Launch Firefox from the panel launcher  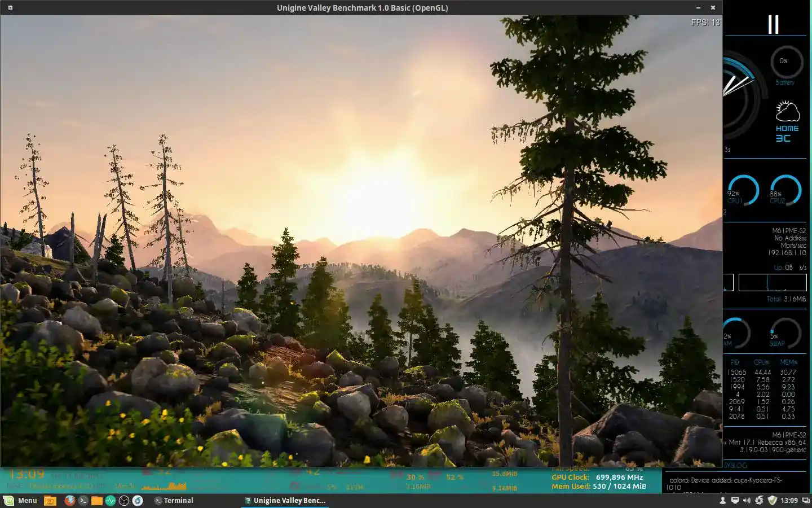tap(69, 500)
